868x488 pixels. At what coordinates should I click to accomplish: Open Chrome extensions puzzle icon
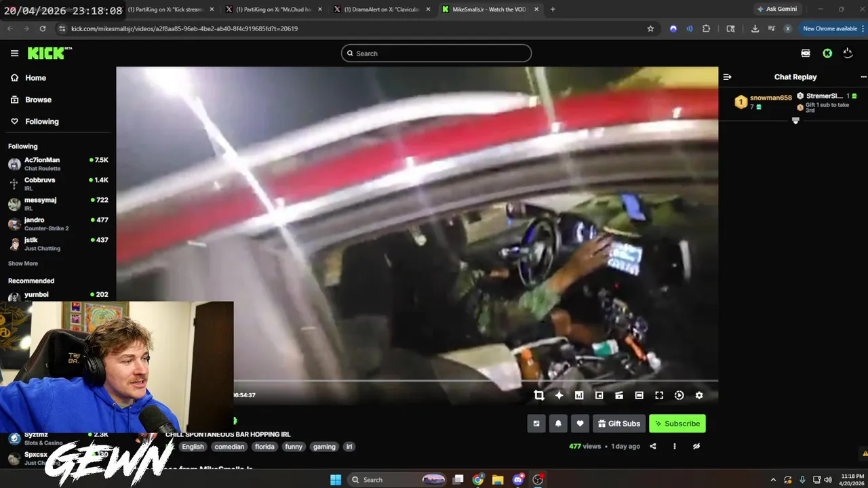click(707, 28)
